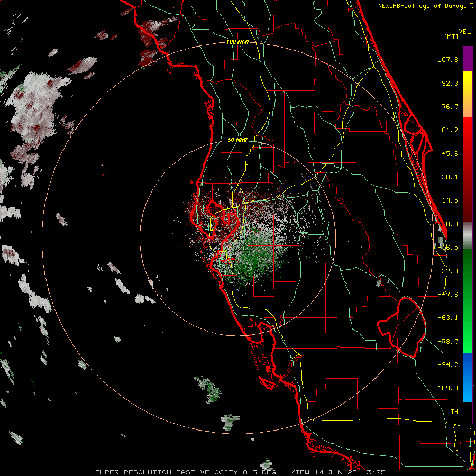
Task: Select the -109.8 velocity scale value
Action: (446, 388)
